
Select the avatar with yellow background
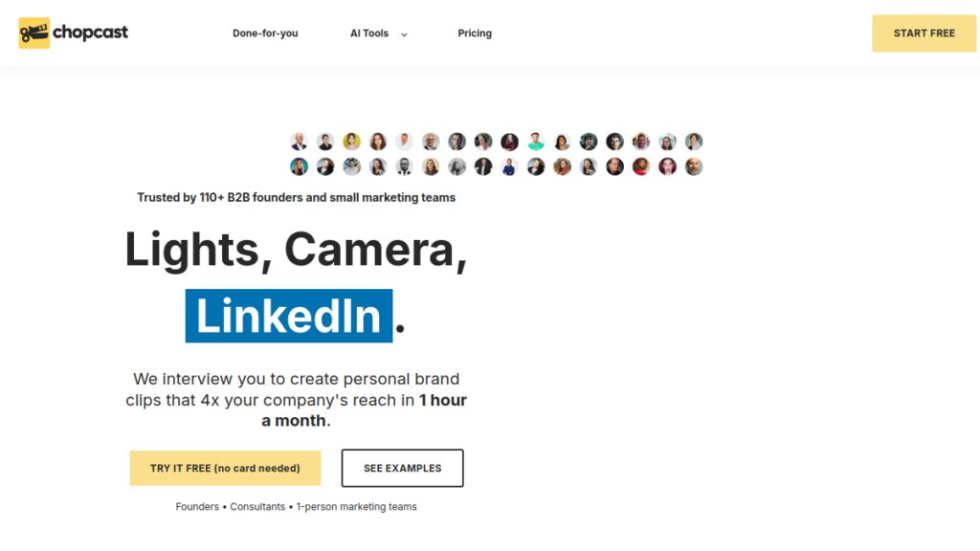pos(351,142)
